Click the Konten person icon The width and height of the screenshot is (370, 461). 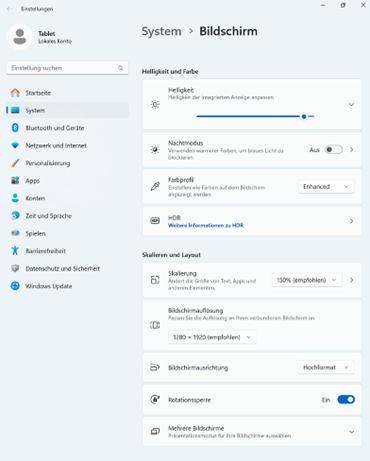[15, 198]
